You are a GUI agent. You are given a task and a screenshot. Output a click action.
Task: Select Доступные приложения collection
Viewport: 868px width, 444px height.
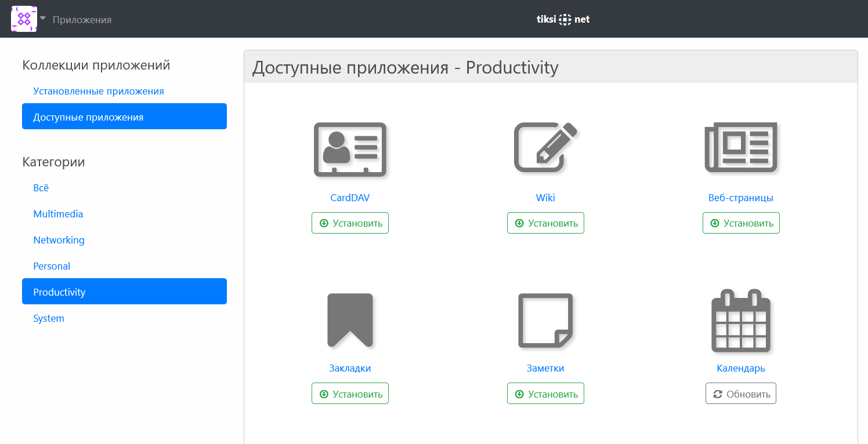coord(124,117)
